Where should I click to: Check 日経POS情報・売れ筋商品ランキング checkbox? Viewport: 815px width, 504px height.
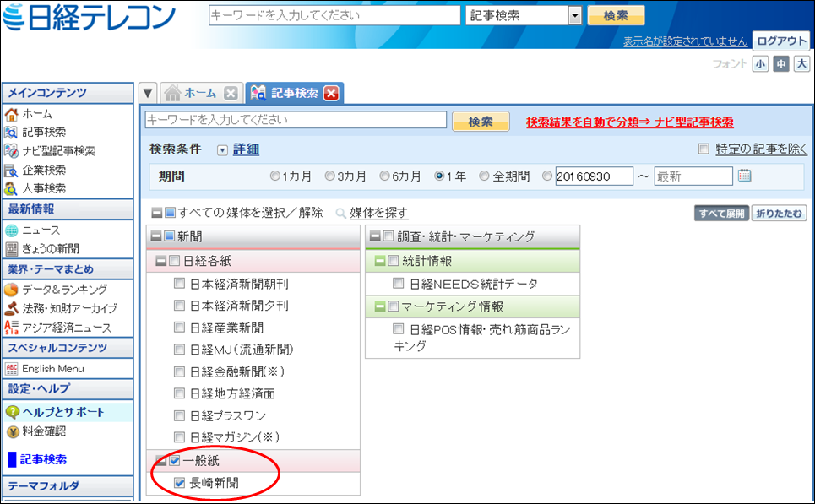(x=398, y=328)
